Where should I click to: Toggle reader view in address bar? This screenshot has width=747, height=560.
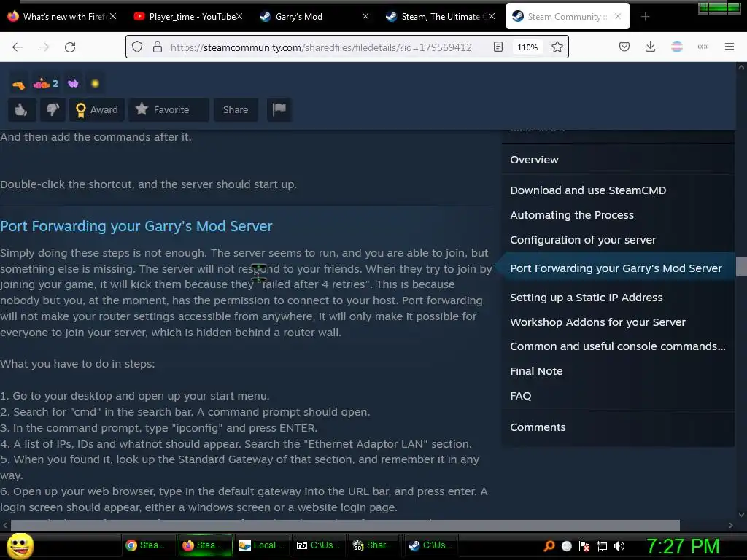(498, 47)
